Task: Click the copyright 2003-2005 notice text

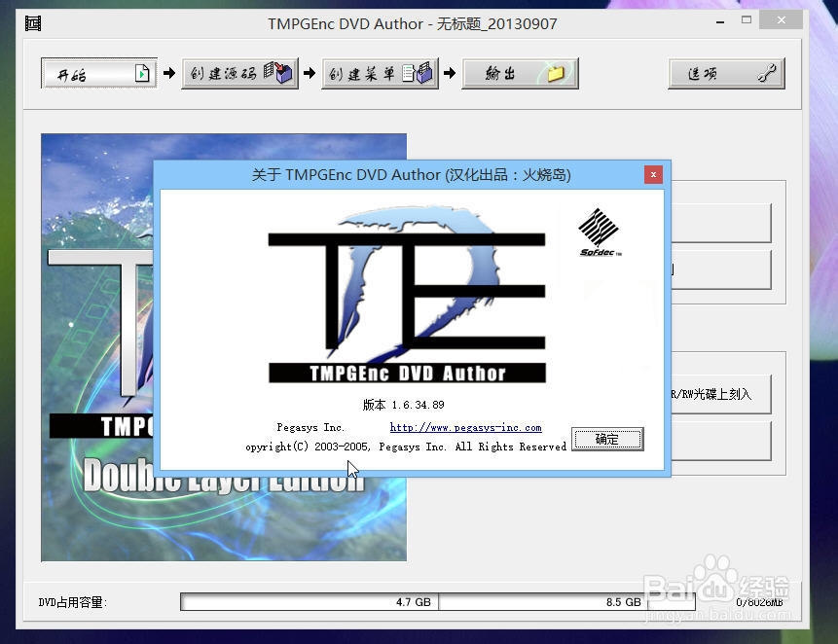Action: point(406,447)
